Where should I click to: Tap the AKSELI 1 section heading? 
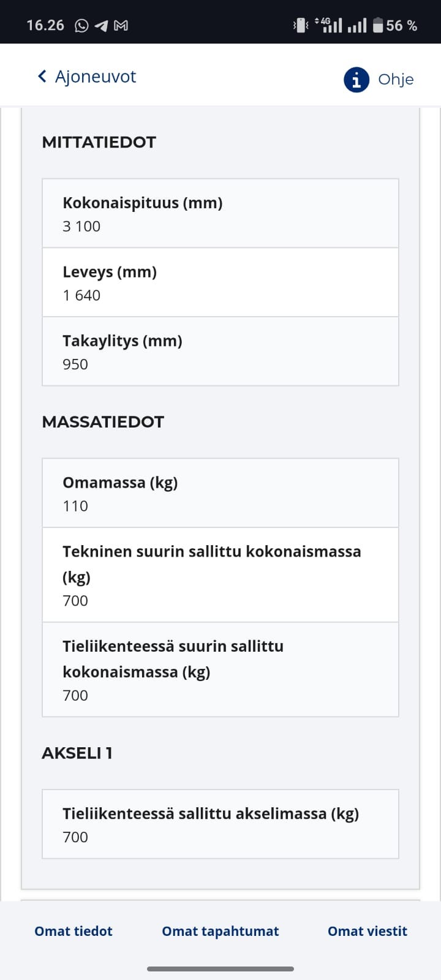77,753
